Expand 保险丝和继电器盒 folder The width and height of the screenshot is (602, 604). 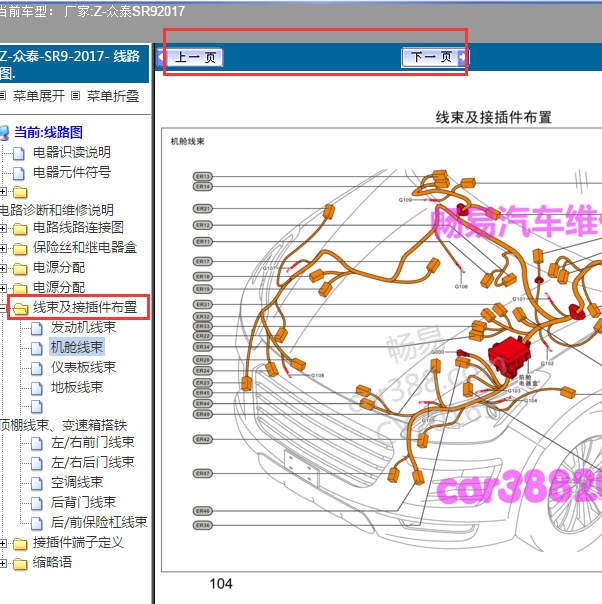(x=3, y=248)
